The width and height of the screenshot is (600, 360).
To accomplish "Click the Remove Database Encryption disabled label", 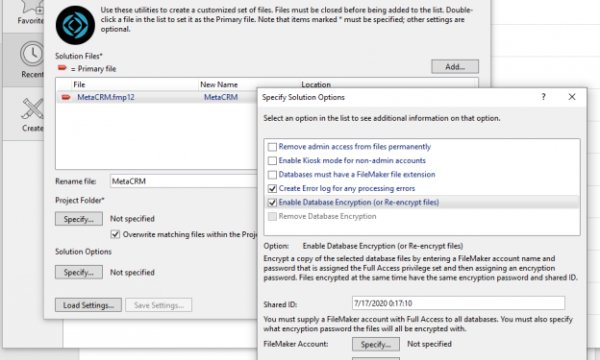I will pyautogui.click(x=327, y=216).
